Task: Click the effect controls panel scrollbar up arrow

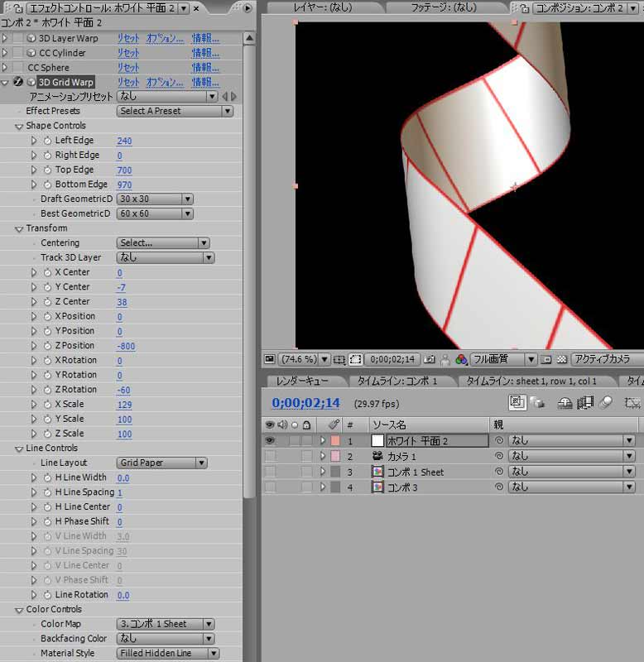Action: (x=250, y=38)
